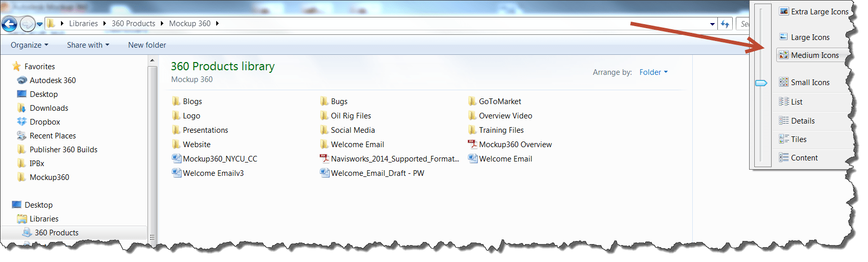Click the Forward navigation arrow button
The image size is (868, 262).
click(x=27, y=24)
